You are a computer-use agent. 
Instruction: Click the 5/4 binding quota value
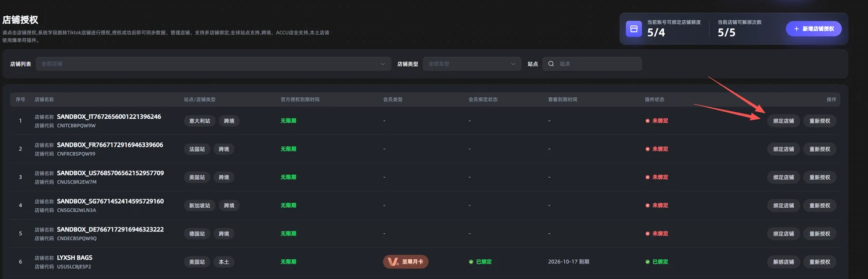tap(656, 33)
